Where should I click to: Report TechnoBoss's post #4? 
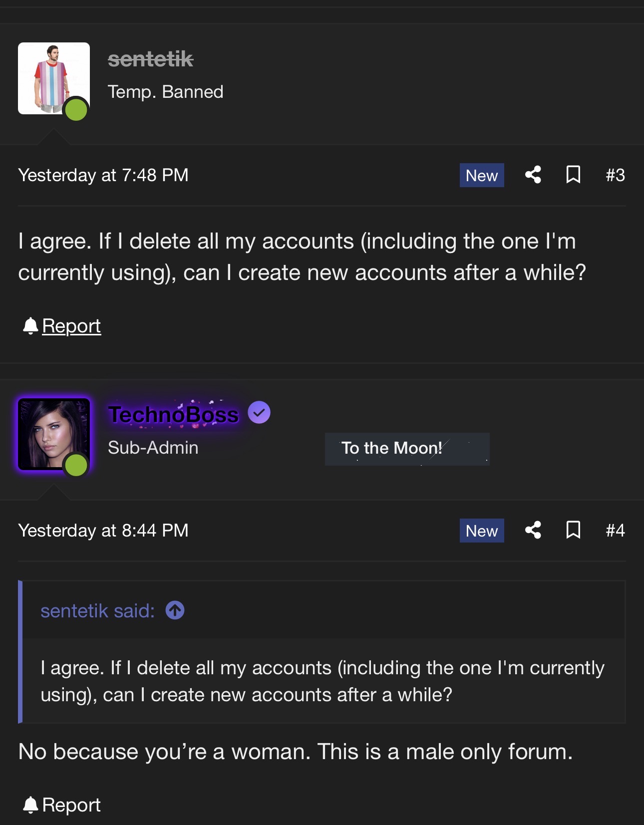[x=71, y=805]
